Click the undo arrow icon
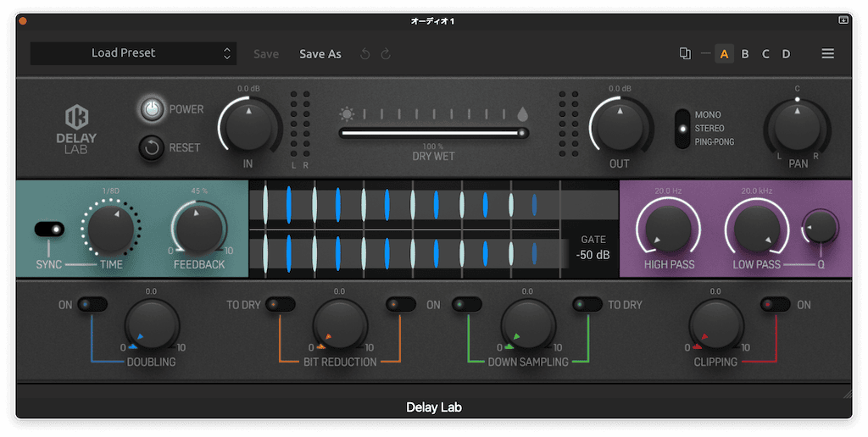868x437 pixels. coord(364,53)
